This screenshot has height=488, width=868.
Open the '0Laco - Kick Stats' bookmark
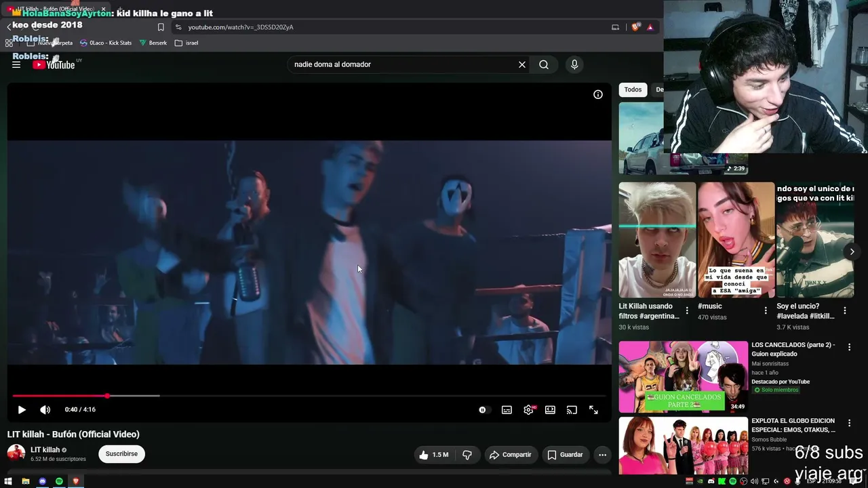tap(106, 43)
